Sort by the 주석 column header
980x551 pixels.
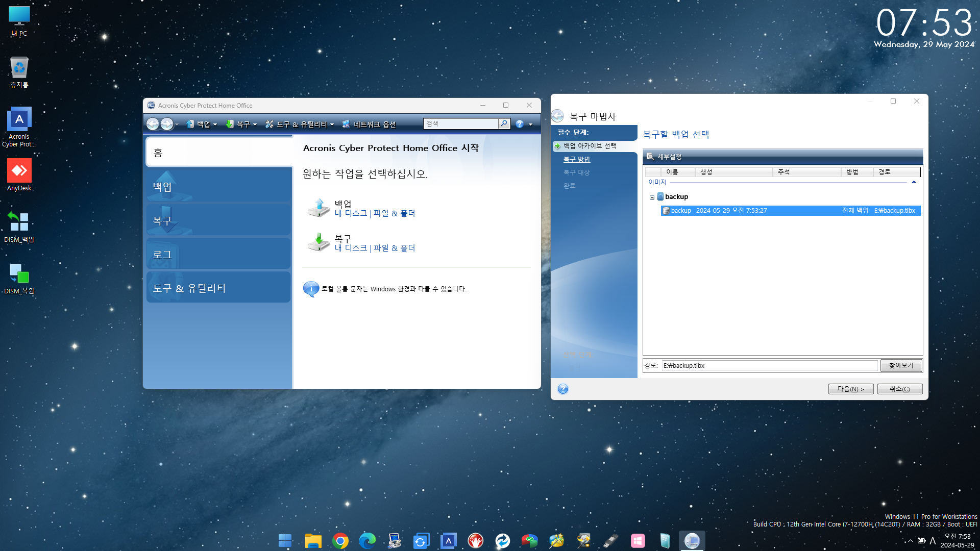pos(806,172)
